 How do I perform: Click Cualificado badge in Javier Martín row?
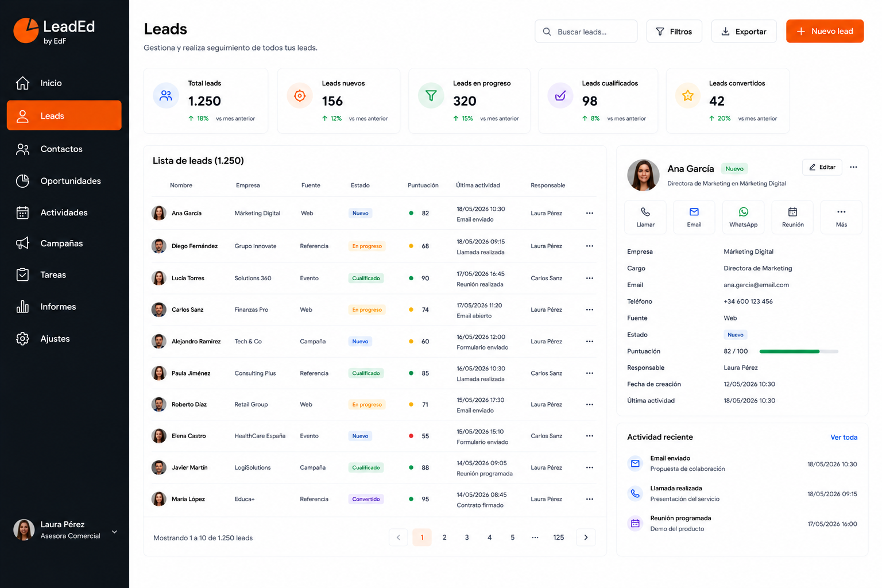click(366, 467)
